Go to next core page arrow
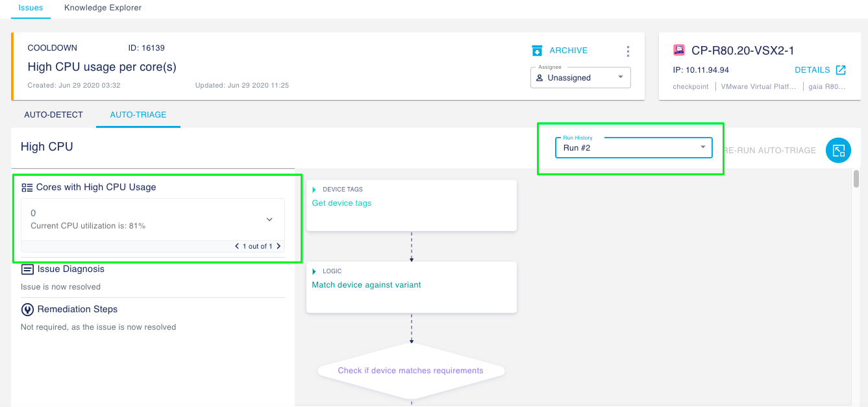 [x=279, y=246]
